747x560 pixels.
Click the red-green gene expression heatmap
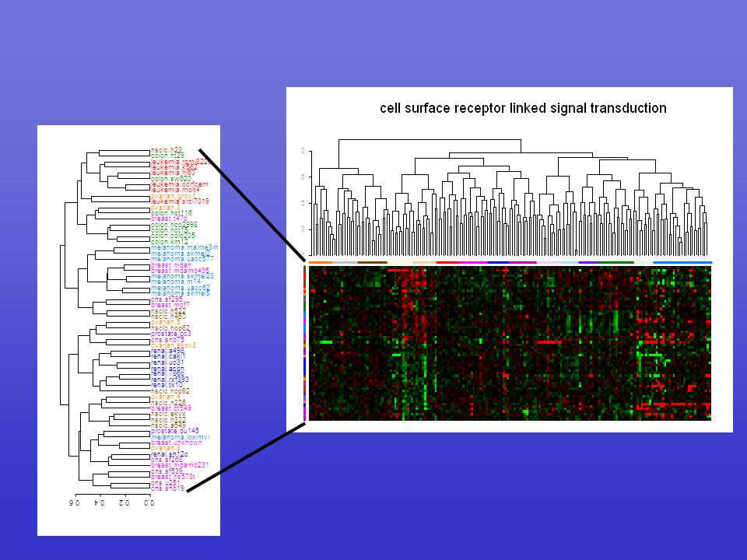pyautogui.click(x=510, y=343)
